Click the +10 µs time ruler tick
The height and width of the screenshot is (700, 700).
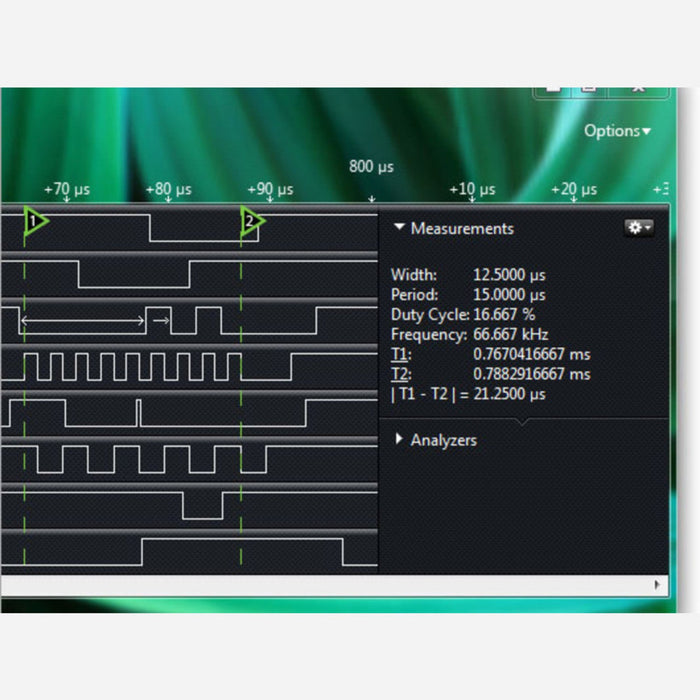point(472,190)
